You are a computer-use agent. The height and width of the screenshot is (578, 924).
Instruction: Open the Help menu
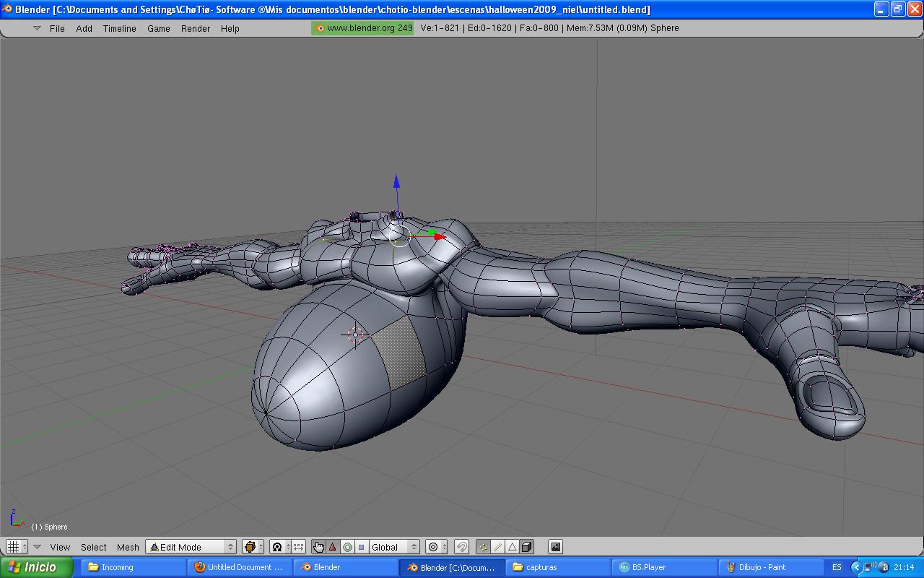tap(230, 28)
